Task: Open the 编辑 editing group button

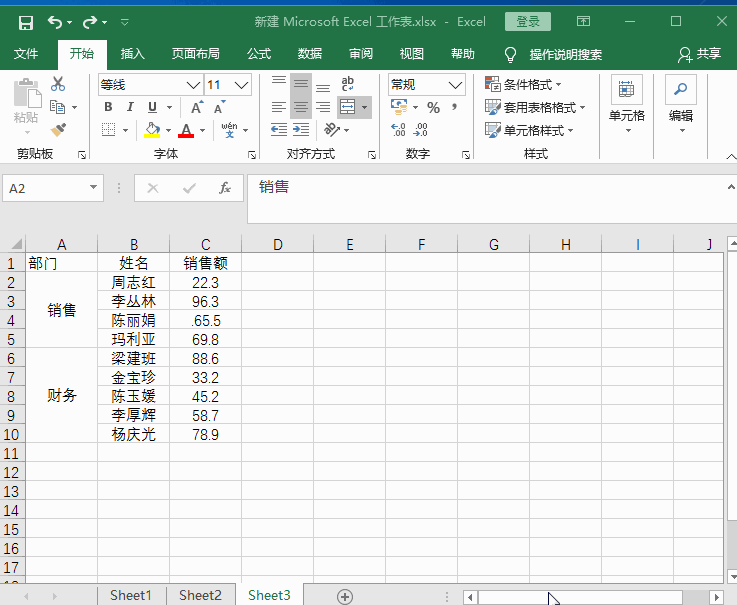Action: point(681,104)
